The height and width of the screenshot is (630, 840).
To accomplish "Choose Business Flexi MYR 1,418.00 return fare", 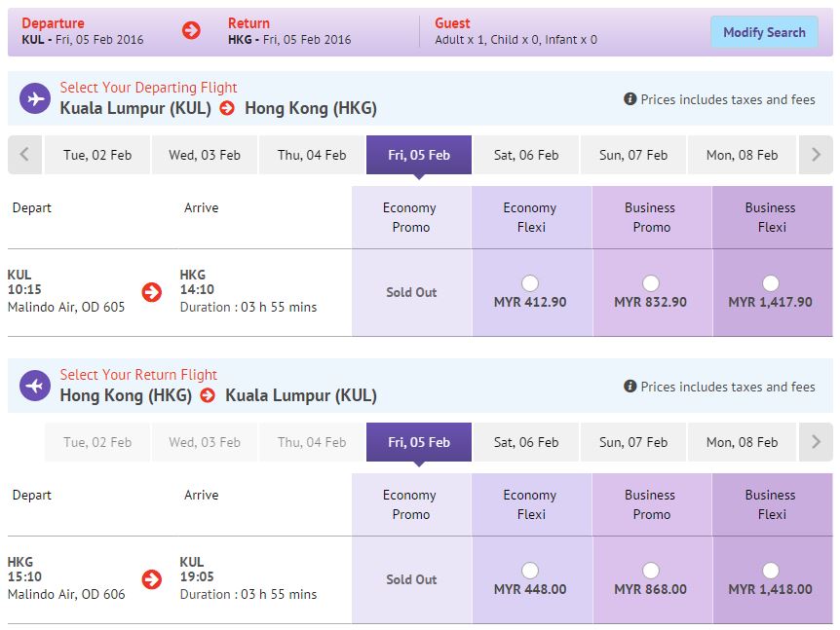I will pos(771,571).
